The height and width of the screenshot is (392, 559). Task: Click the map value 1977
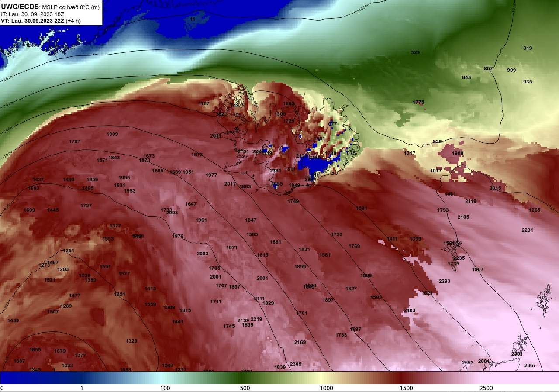pos(211,175)
